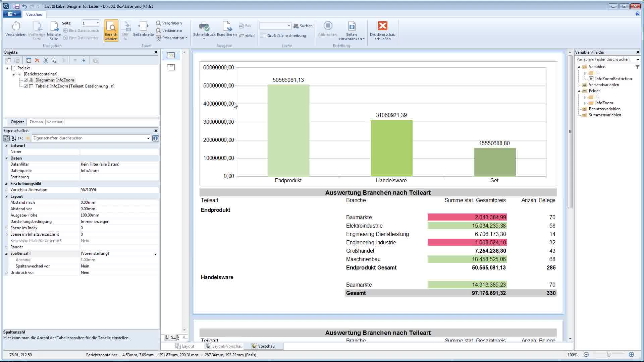Image resolution: width=644 pixels, height=362 pixels.
Task: Open the application file menu button
Action: (x=12, y=14)
